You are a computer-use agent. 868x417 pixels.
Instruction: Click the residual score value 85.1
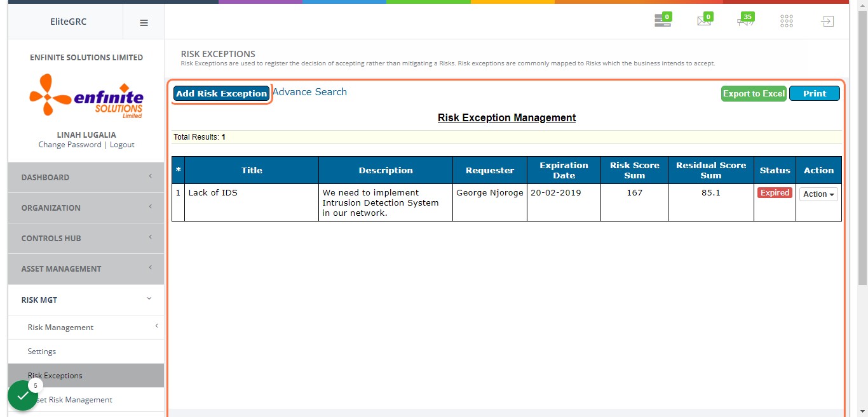click(711, 192)
